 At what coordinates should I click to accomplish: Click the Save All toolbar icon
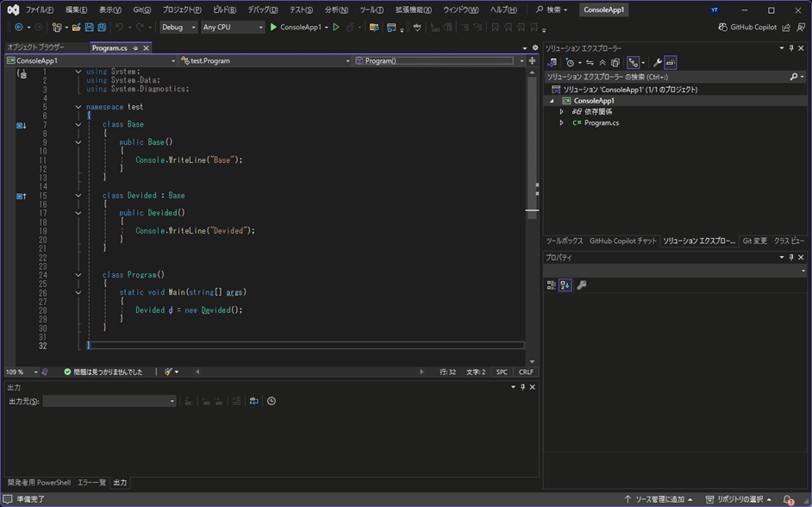(102, 28)
